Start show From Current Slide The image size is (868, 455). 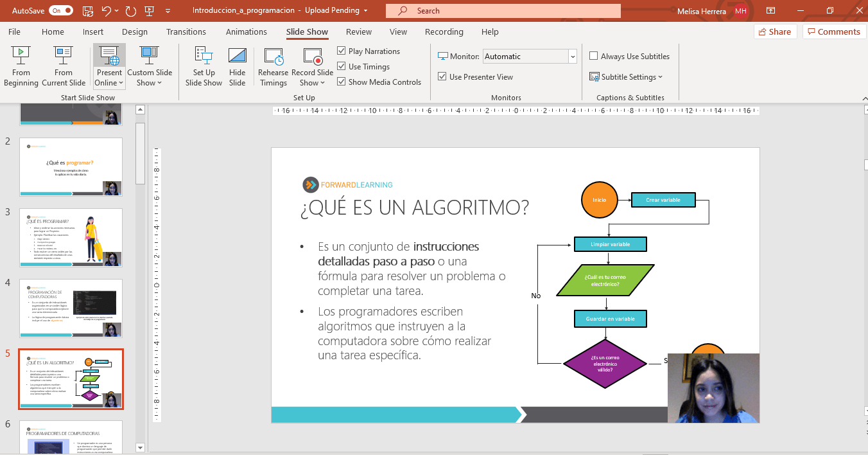[64, 67]
